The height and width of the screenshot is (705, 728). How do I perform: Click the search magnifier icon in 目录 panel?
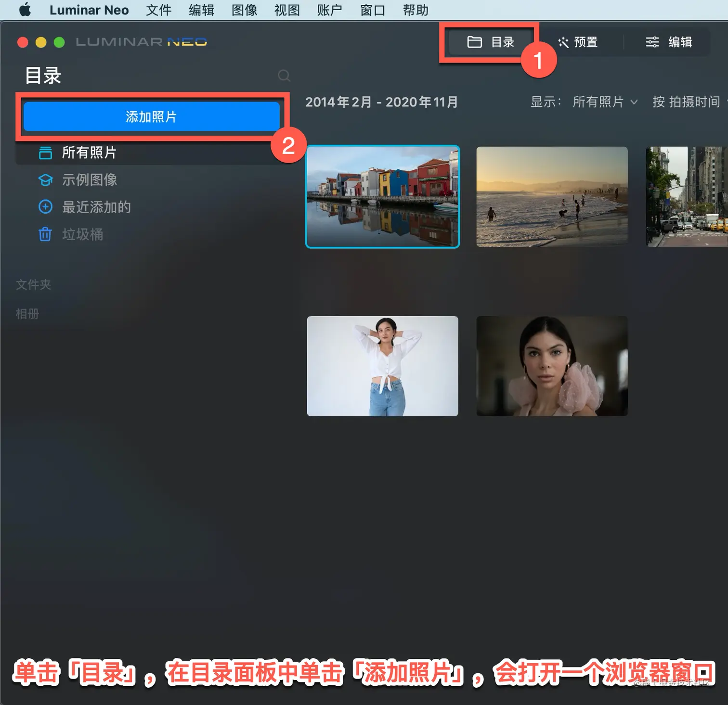(x=284, y=76)
